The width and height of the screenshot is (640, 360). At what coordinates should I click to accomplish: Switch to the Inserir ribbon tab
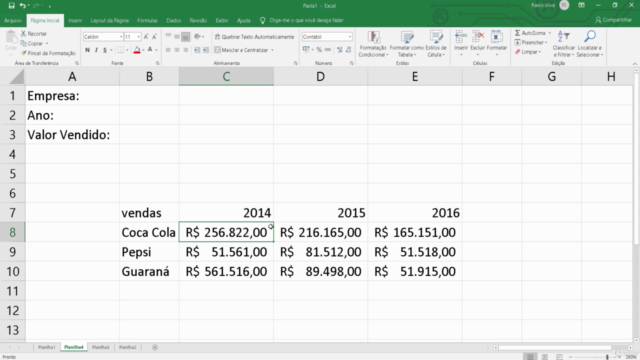(75, 20)
